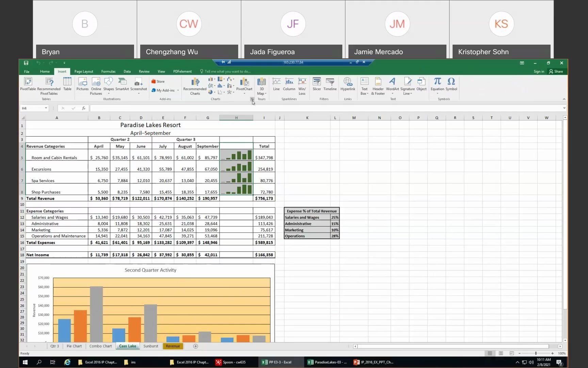Open the PDFelement ribbon tab

point(182,72)
